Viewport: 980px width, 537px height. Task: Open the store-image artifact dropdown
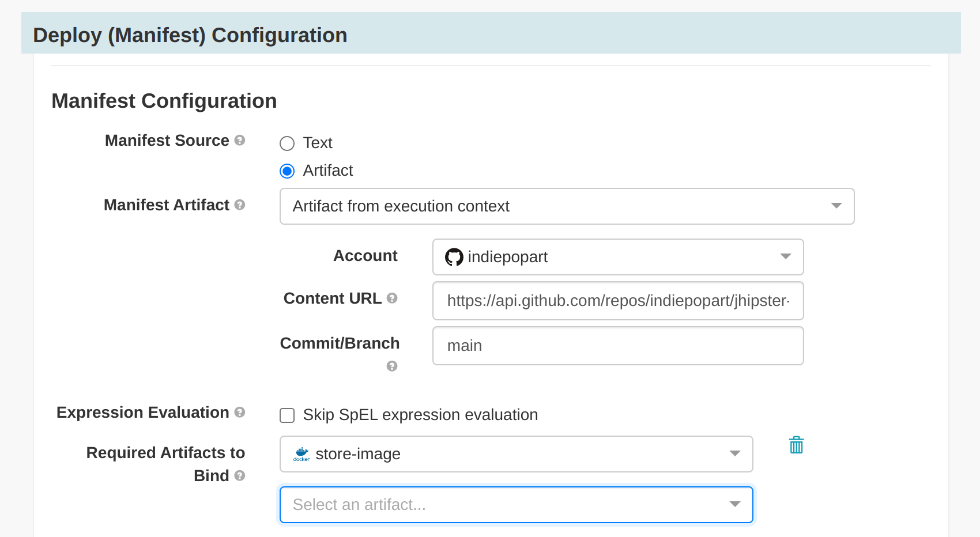click(516, 454)
